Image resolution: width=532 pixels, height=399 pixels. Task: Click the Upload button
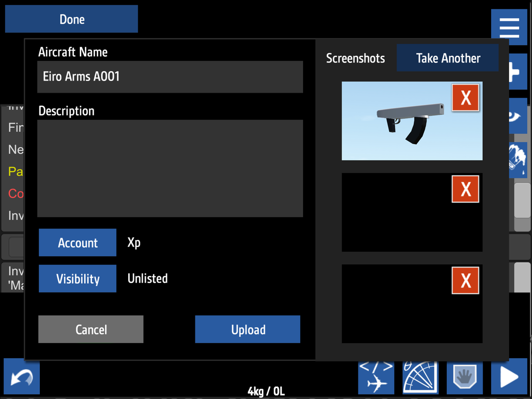247,329
